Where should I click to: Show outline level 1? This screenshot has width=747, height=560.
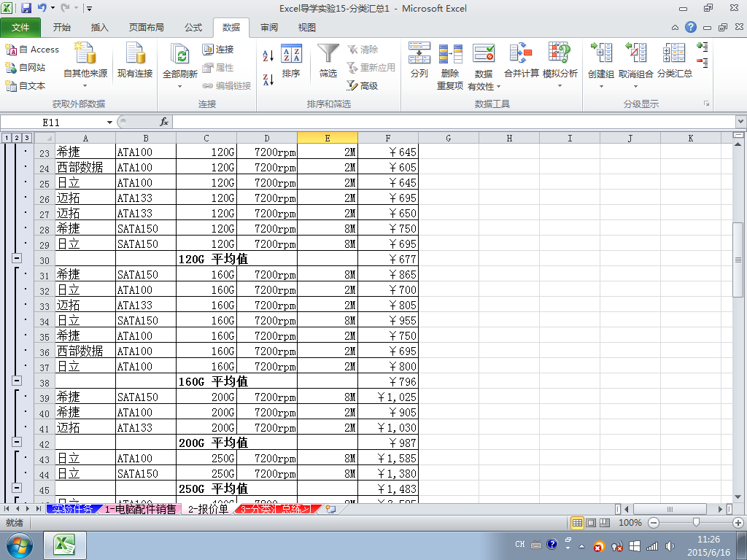coord(7,138)
